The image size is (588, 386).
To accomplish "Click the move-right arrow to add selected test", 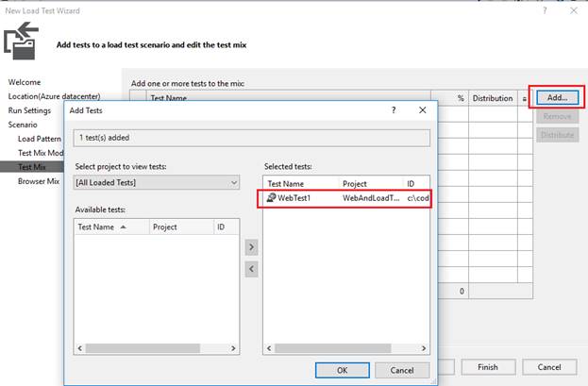I will [251, 247].
